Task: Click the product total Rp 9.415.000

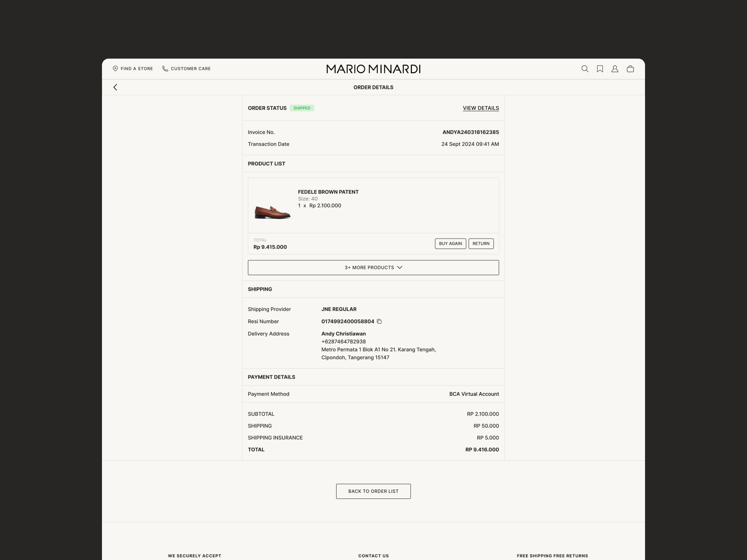Action: click(x=270, y=247)
